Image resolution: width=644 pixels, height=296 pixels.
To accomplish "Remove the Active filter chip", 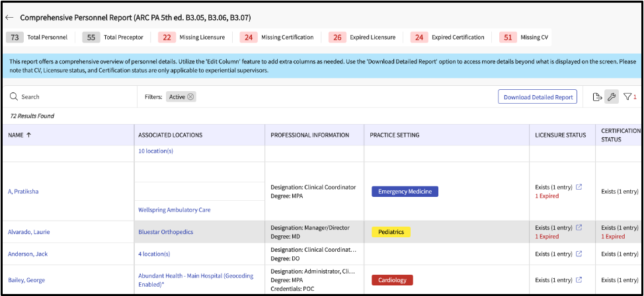I will pyautogui.click(x=190, y=97).
